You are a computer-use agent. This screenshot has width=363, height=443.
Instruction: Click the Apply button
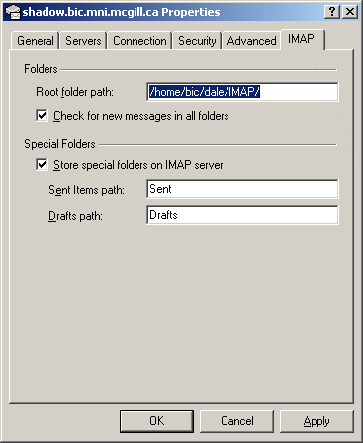[x=317, y=421]
